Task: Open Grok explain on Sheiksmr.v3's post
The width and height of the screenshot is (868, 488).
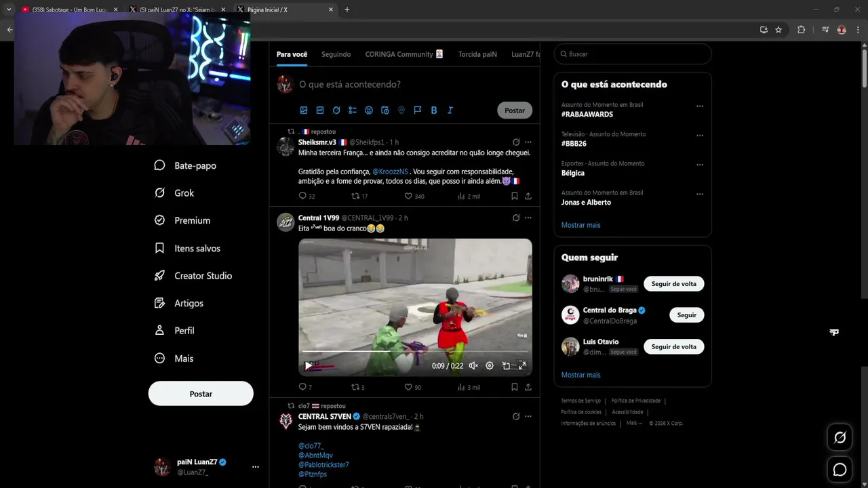Action: click(x=516, y=142)
